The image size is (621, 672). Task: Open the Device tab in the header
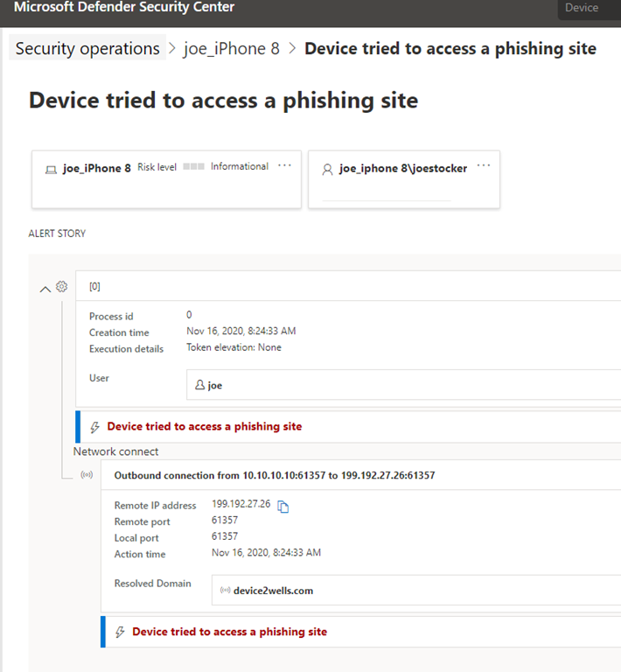582,8
